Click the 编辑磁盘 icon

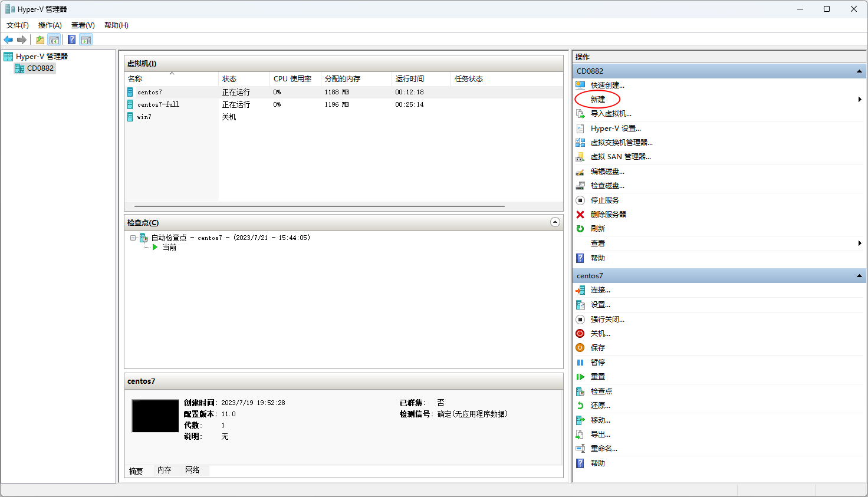(x=580, y=171)
